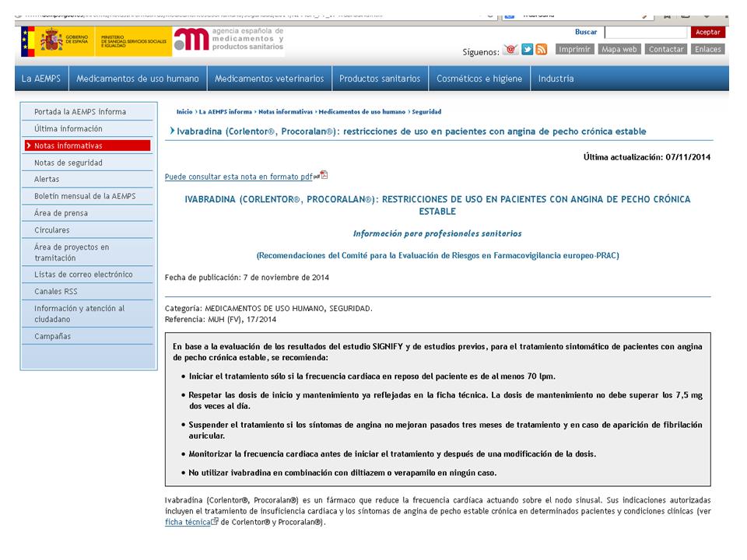747x560 pixels.
Task: Open the RSS feed icon
Action: [542, 50]
